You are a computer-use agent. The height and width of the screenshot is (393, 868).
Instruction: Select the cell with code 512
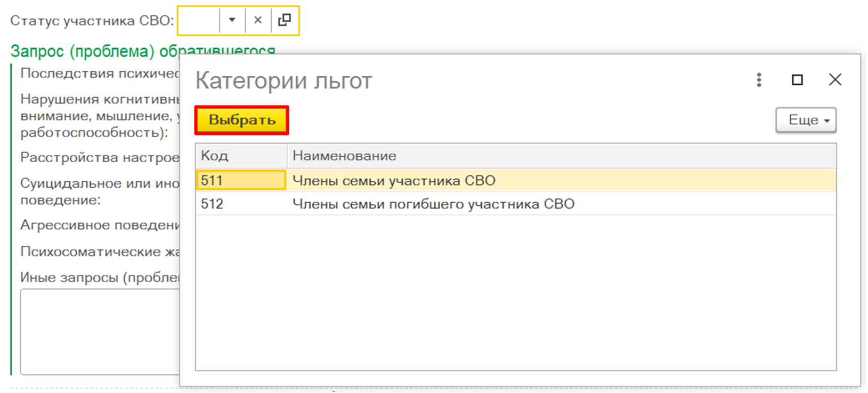pos(241,204)
